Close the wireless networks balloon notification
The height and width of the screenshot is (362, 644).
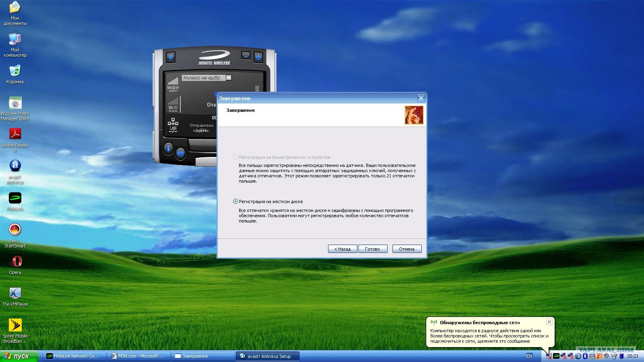(549, 322)
